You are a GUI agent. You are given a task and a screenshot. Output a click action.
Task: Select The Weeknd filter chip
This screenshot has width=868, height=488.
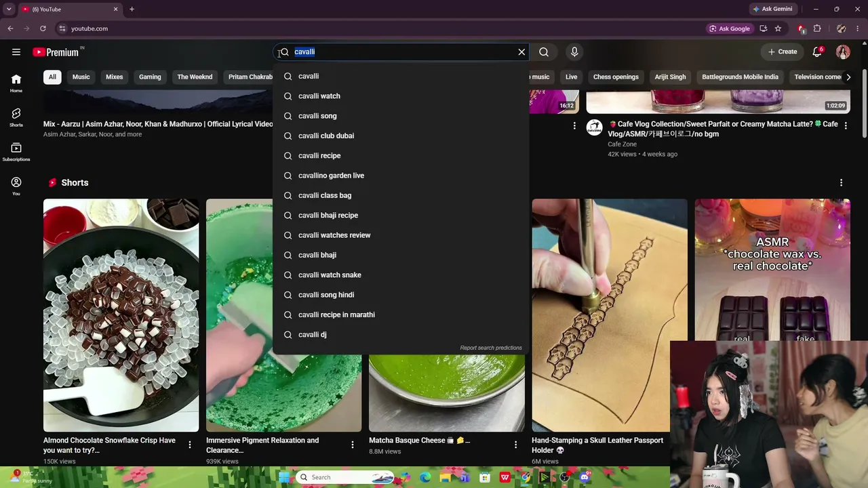(x=195, y=77)
